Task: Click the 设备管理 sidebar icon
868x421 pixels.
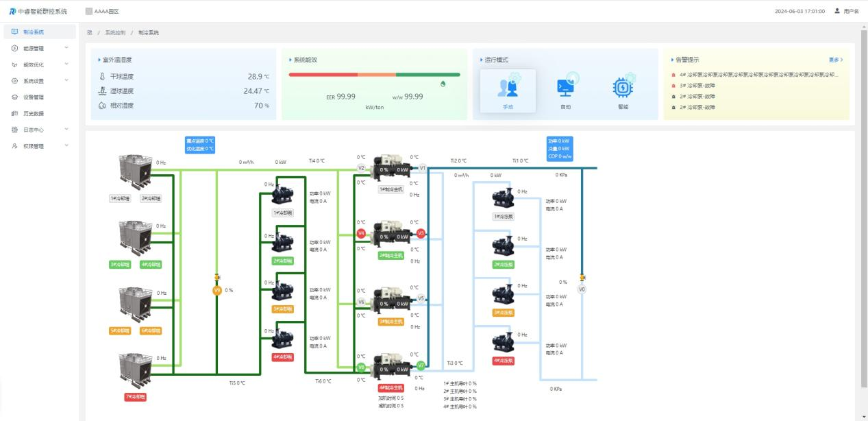Action: click(14, 97)
